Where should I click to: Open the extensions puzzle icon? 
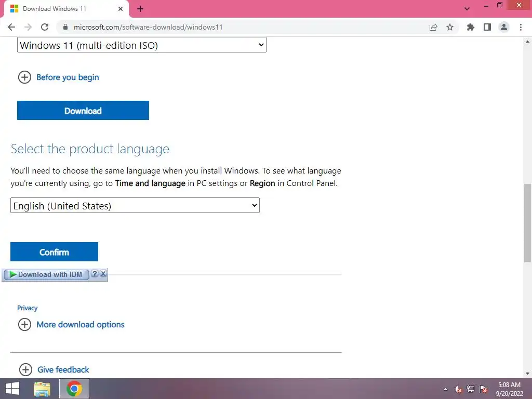(x=471, y=27)
